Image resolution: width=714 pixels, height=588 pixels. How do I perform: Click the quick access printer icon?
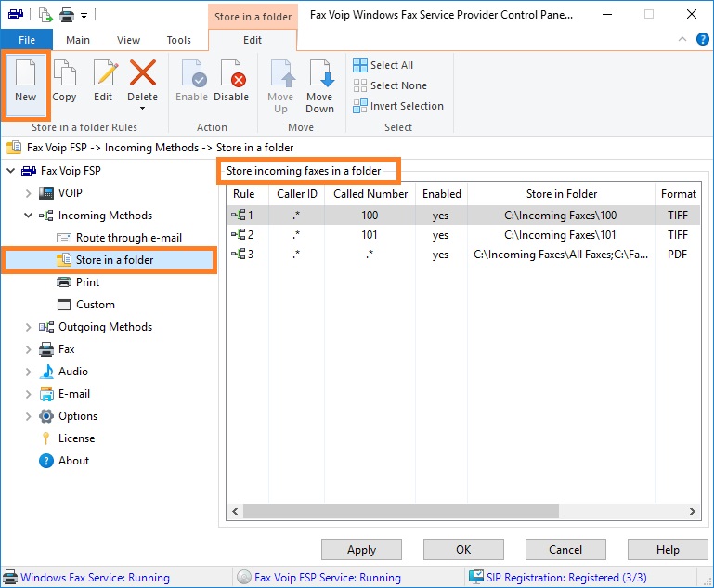click(67, 15)
